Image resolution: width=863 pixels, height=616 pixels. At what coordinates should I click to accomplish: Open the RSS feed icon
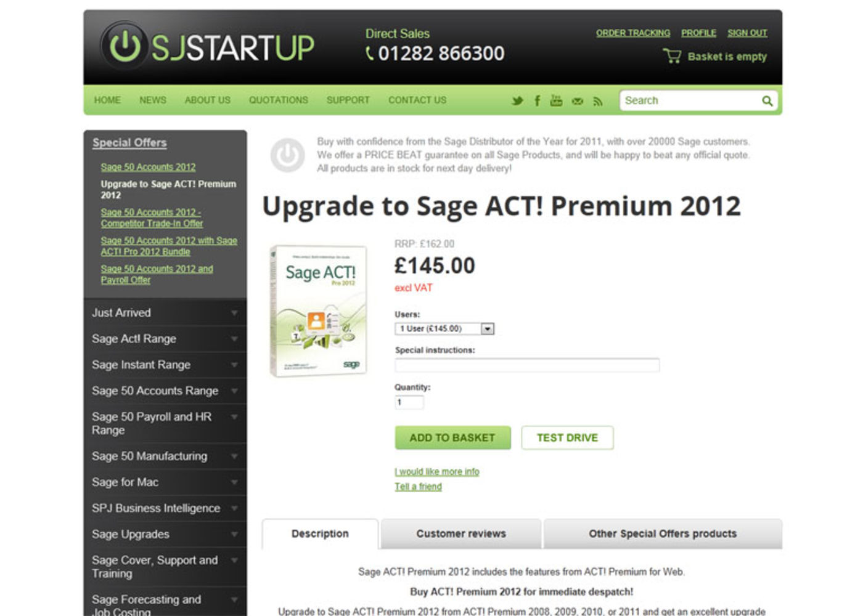point(597,101)
